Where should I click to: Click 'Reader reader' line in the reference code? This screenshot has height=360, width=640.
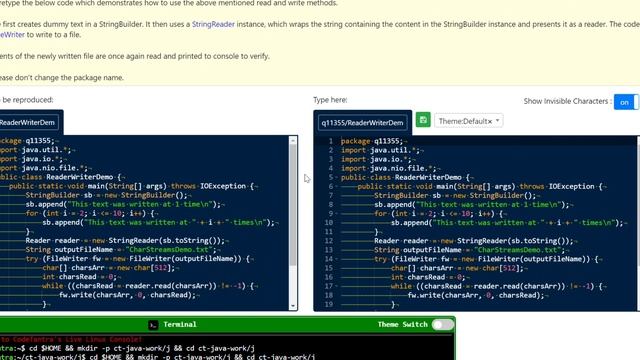125,240
